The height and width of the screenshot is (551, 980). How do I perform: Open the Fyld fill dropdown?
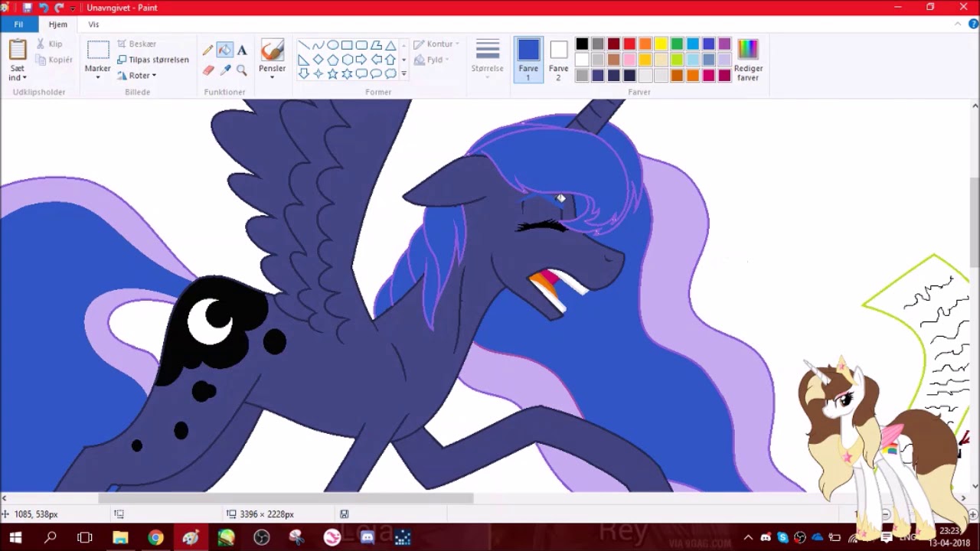[431, 60]
